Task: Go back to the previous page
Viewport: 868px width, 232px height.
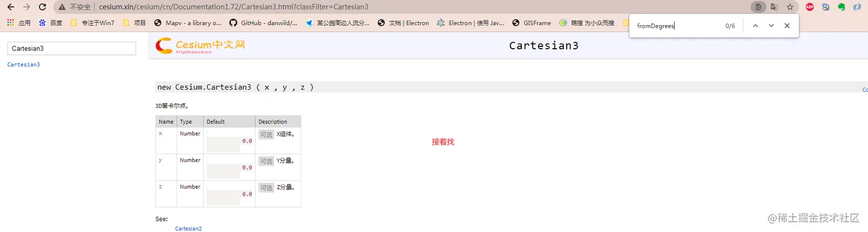Action: 10,7
